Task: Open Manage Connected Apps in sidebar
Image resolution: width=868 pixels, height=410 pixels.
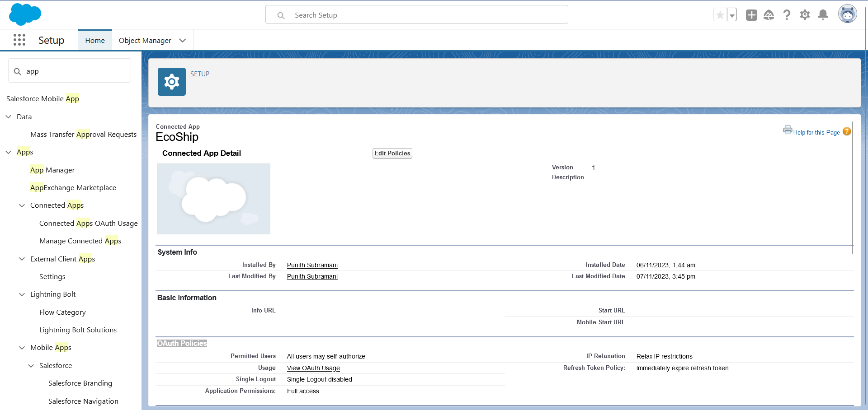Action: tap(80, 241)
